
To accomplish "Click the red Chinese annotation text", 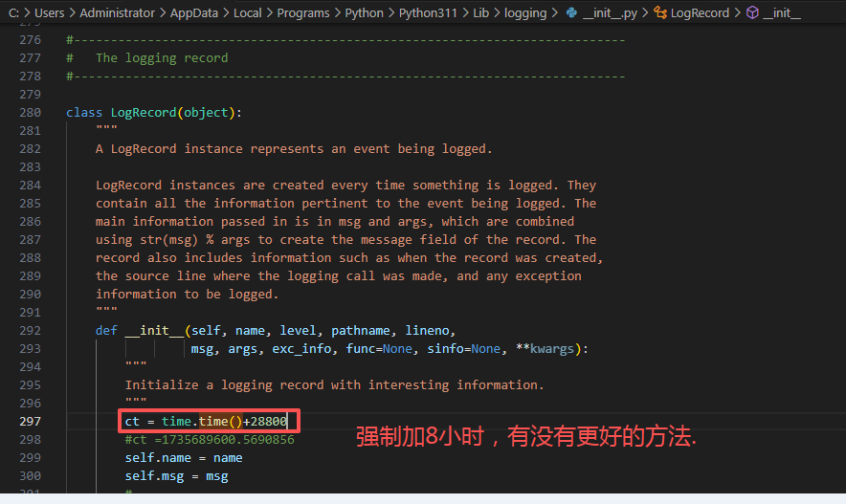I will (526, 438).
